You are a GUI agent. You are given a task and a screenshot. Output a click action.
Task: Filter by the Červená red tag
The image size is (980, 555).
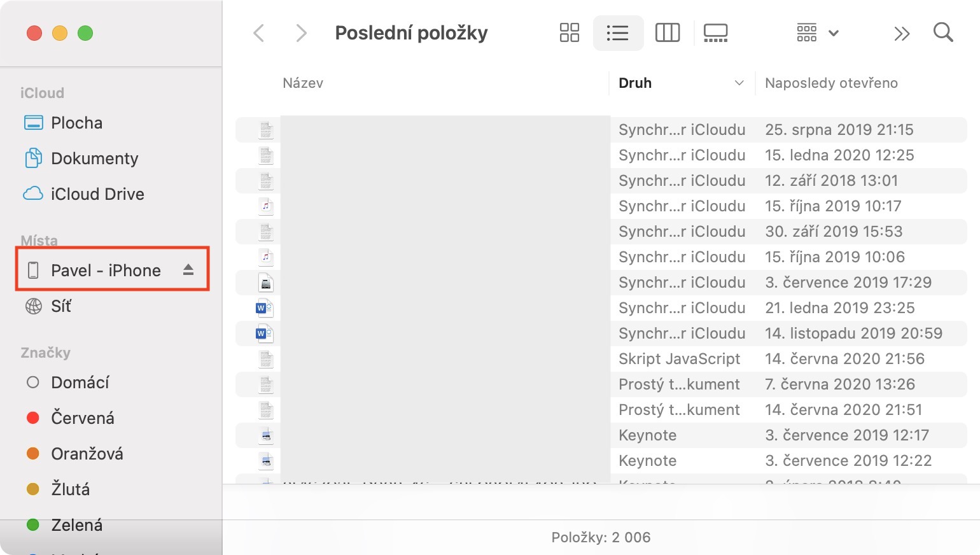click(x=82, y=418)
